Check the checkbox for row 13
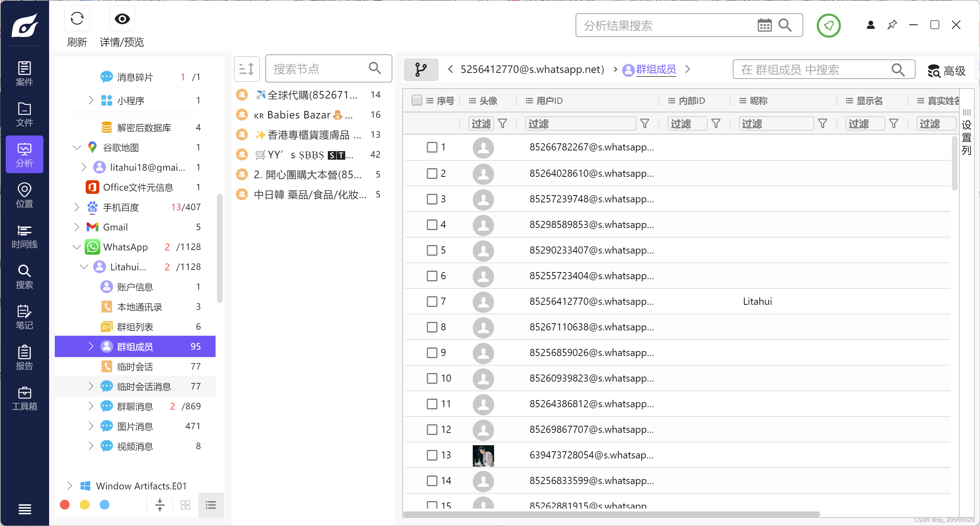 click(431, 455)
